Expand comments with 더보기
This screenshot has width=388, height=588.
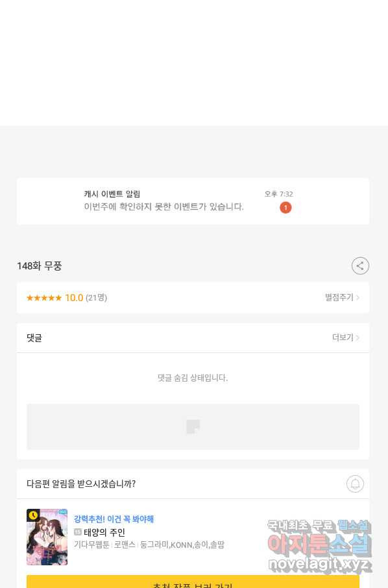[x=343, y=337]
